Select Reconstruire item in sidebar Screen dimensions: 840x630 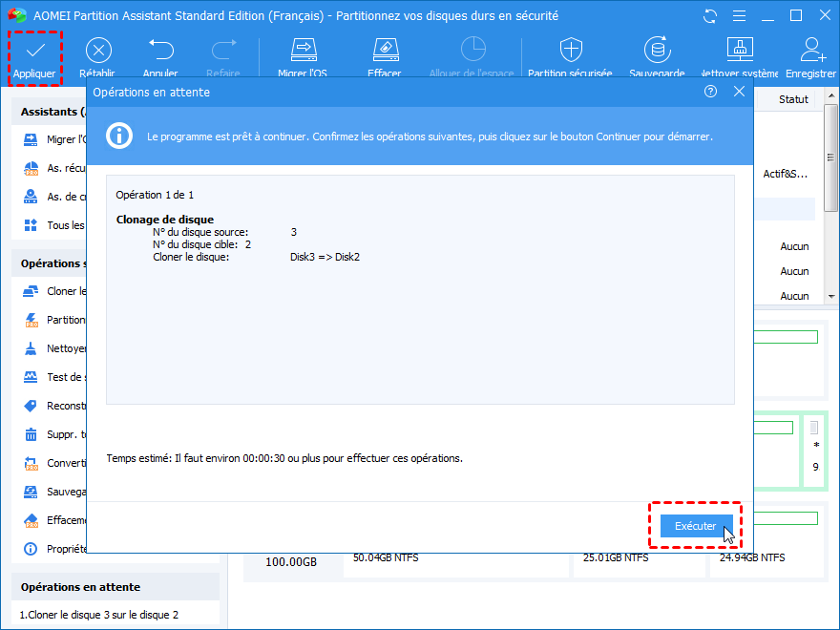tap(54, 406)
